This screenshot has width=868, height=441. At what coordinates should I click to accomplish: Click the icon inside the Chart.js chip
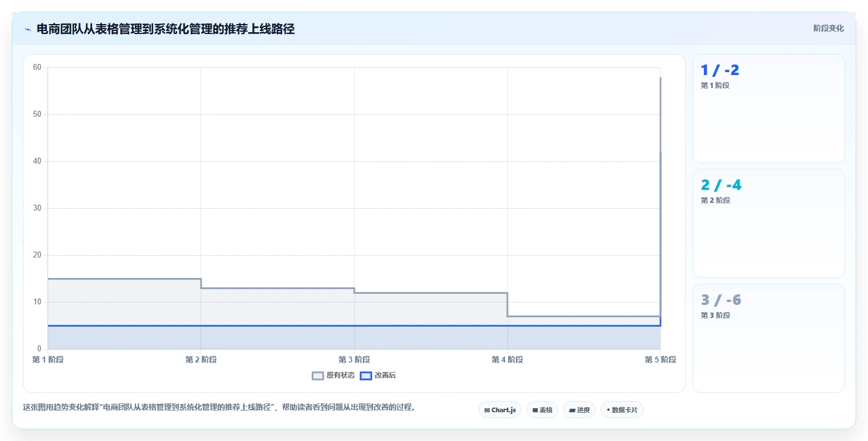(x=487, y=411)
